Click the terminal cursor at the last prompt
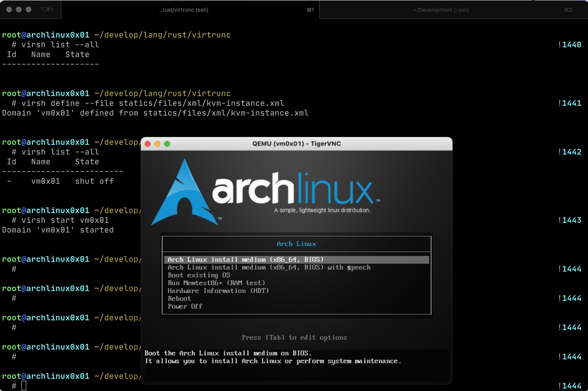This screenshot has height=391, width=588. point(24,385)
